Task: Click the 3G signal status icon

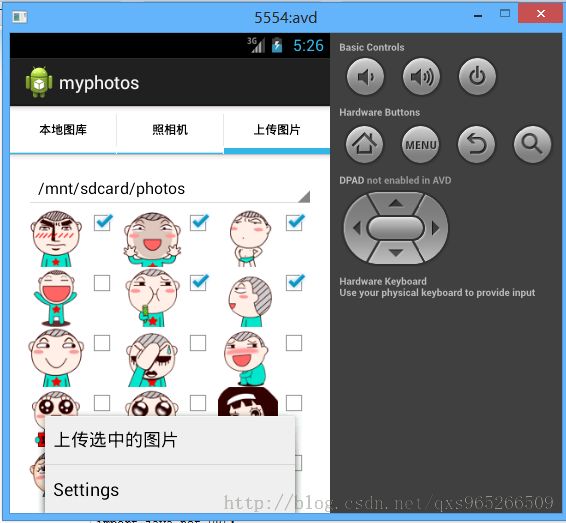Action: pos(256,45)
